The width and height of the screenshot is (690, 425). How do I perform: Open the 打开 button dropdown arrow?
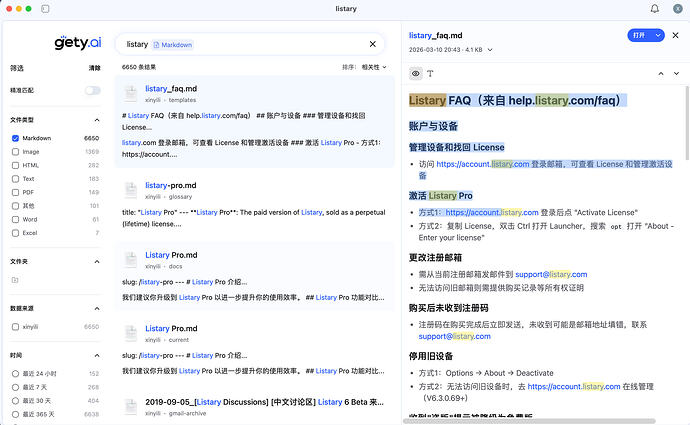pos(658,35)
